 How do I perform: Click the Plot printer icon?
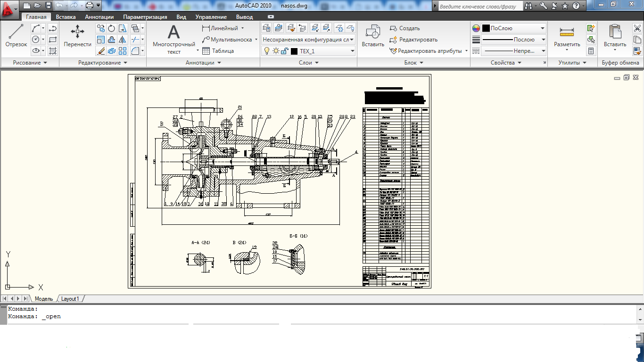coord(89,6)
